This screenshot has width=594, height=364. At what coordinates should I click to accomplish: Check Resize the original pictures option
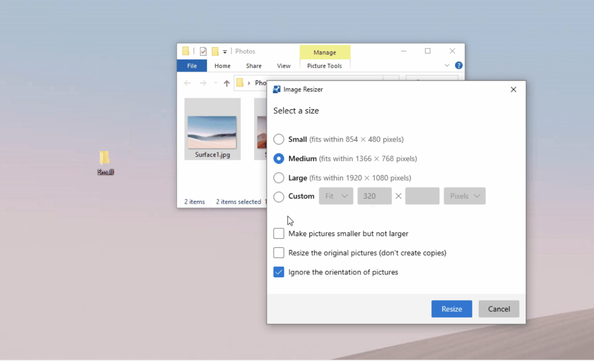[278, 252]
